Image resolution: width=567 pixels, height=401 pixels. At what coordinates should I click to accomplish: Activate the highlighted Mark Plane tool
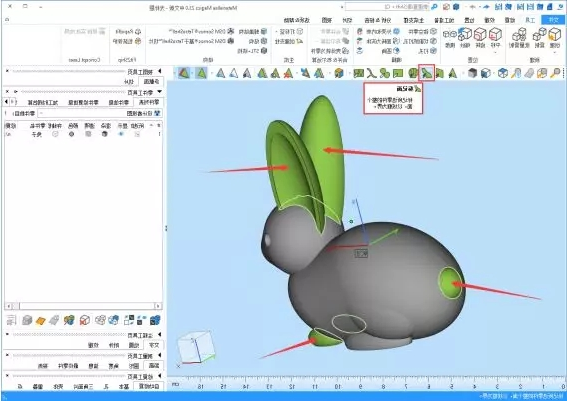[x=426, y=73]
